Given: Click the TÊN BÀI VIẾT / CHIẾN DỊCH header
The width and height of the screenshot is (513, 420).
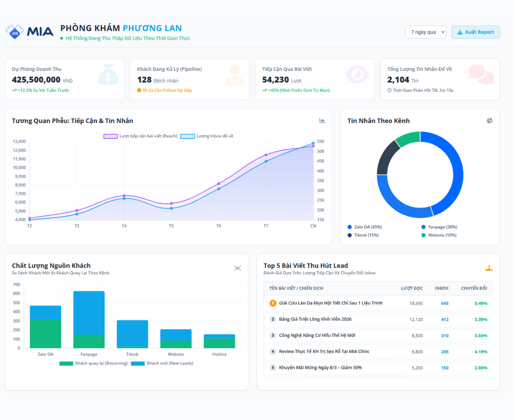Looking at the screenshot, I should tap(296, 288).
